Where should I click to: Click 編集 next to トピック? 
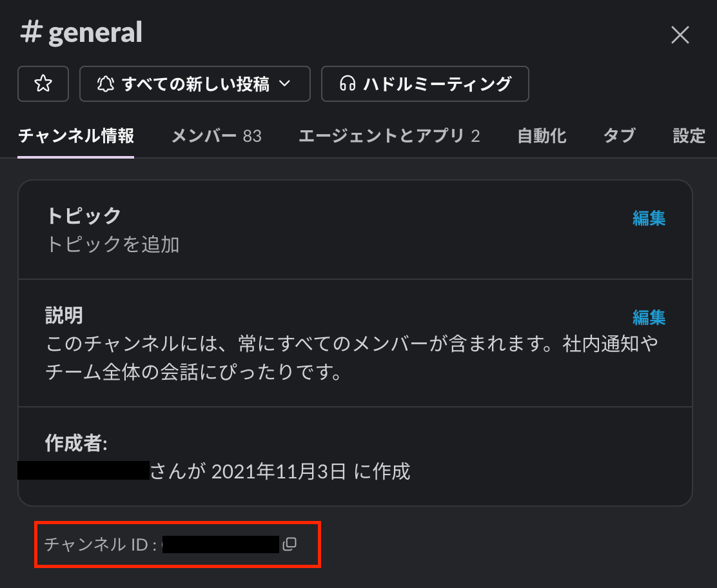(649, 218)
